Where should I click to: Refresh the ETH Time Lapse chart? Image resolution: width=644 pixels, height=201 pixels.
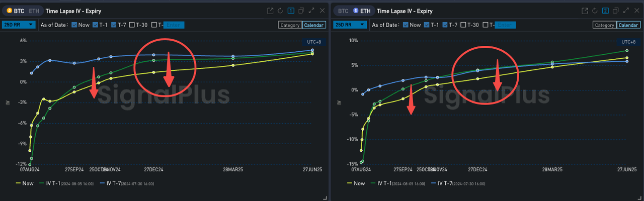(595, 11)
